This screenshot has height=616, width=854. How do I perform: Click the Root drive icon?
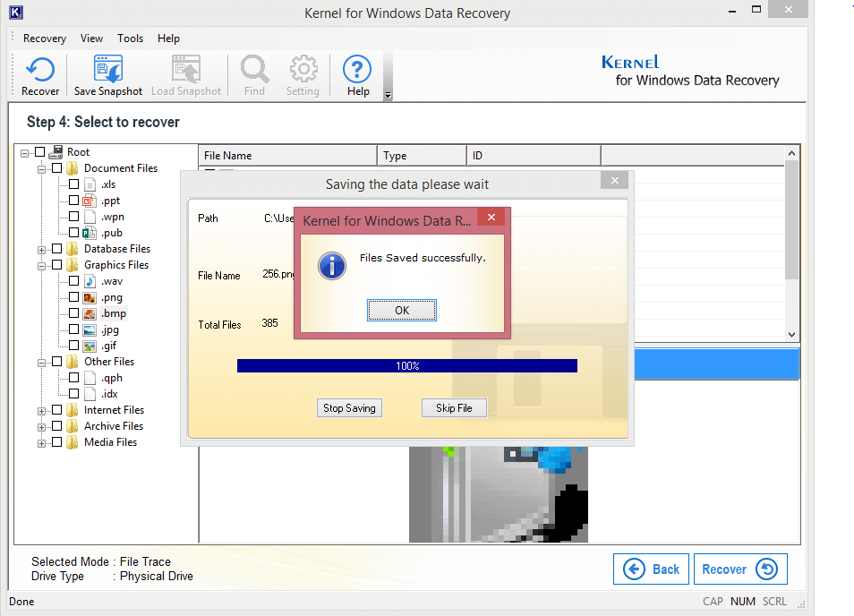pos(56,152)
